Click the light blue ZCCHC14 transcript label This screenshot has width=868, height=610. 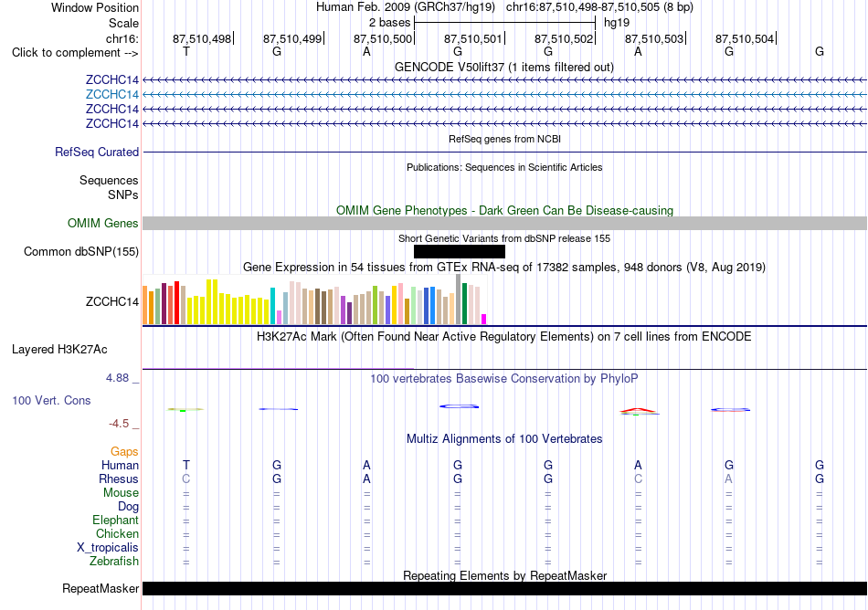click(111, 95)
